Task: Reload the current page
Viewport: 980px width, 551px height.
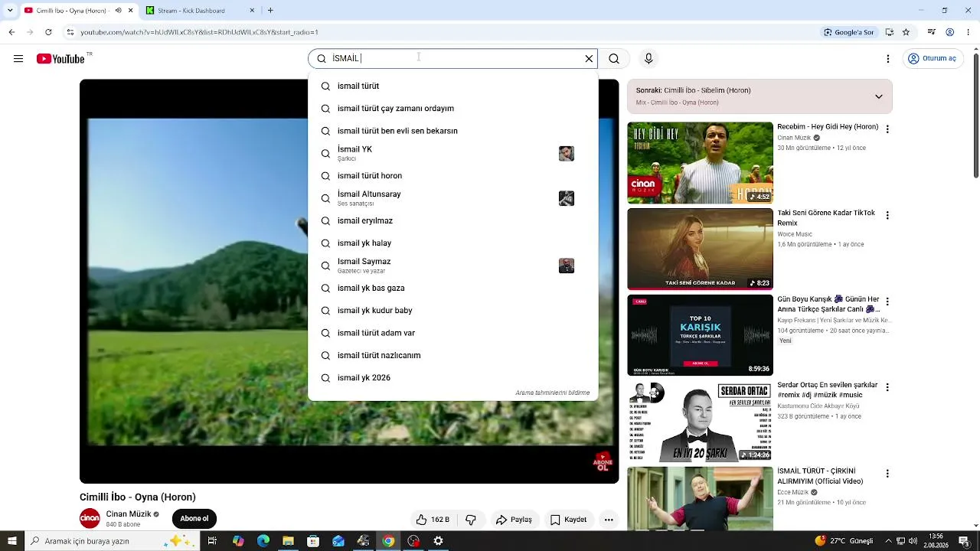Action: pos(48,32)
